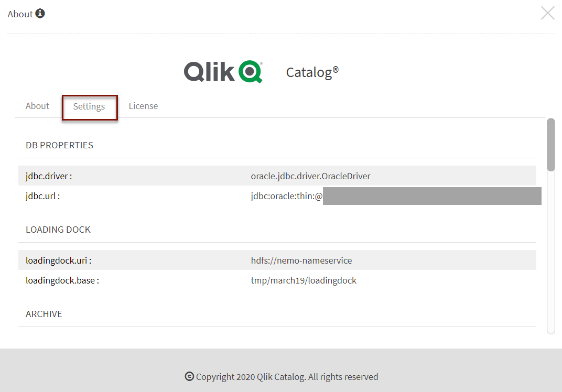The height and width of the screenshot is (392, 562).
Task: Click the tmp/march19/loadingdock value
Action: click(x=304, y=280)
